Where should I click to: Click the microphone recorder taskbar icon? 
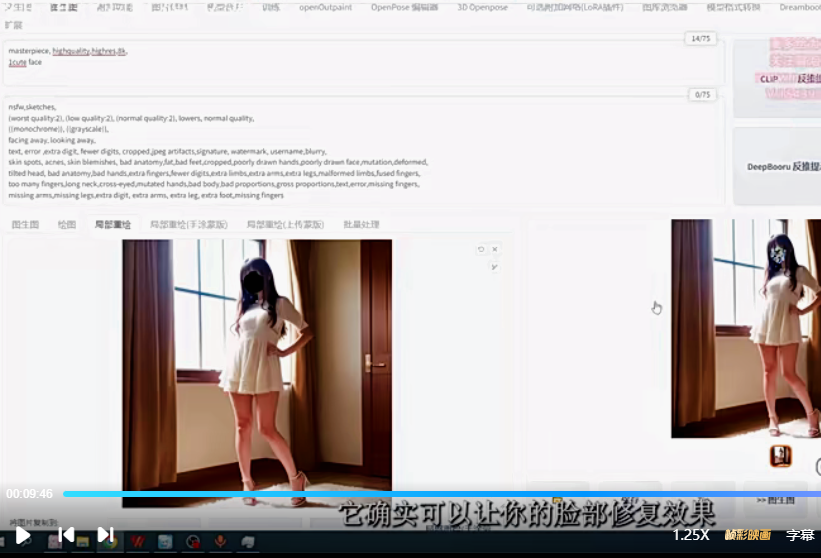click(x=220, y=542)
